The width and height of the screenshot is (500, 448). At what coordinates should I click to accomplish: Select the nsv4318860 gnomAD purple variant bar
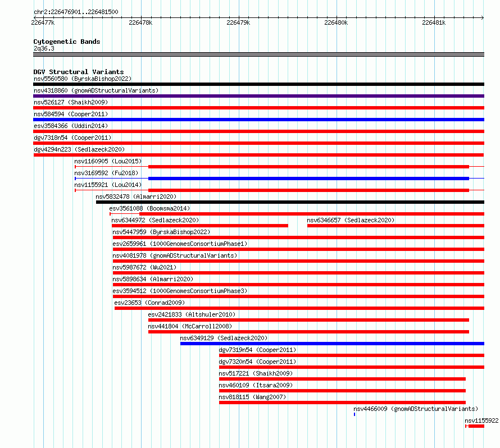(258, 96)
